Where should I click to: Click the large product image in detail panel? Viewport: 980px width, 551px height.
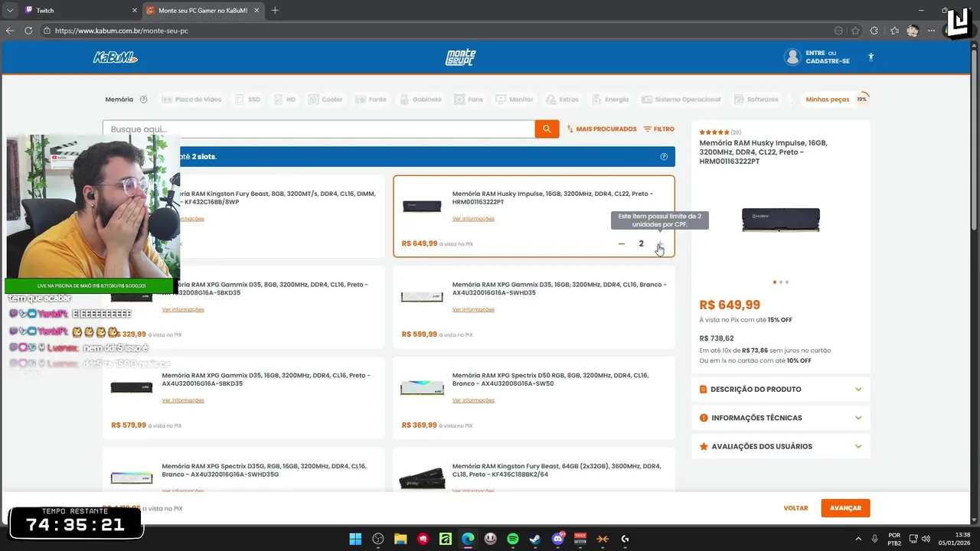[780, 220]
